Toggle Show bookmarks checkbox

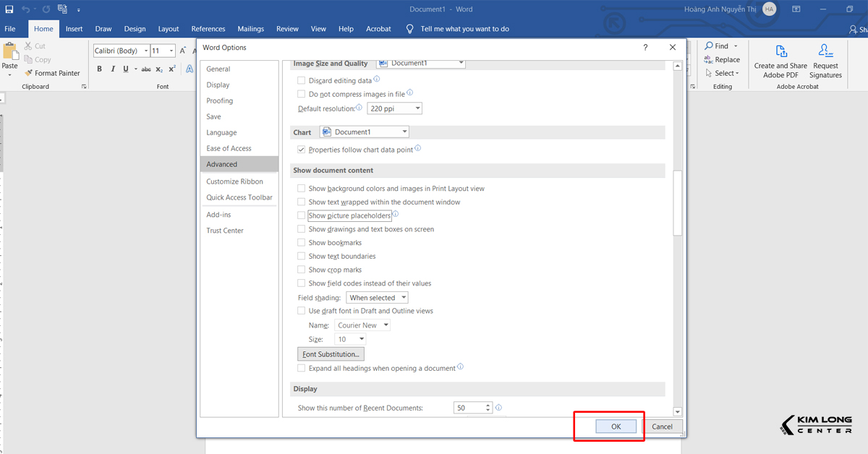302,243
